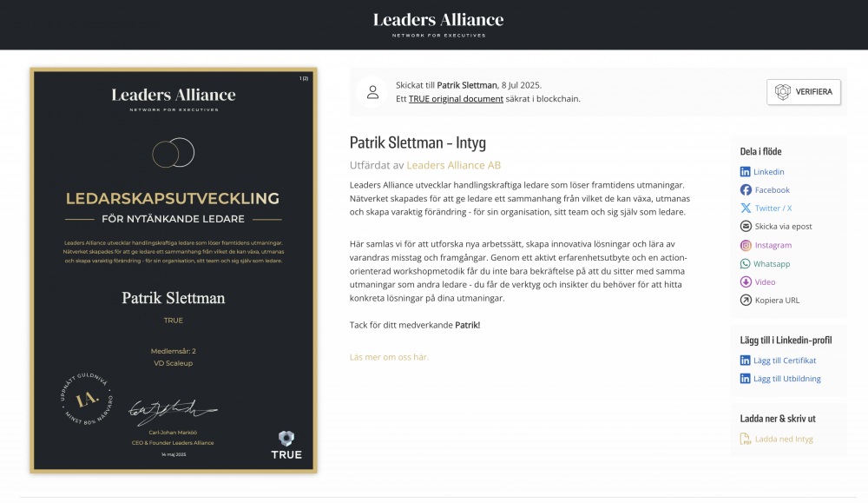Click the Instagram share icon

point(746,245)
